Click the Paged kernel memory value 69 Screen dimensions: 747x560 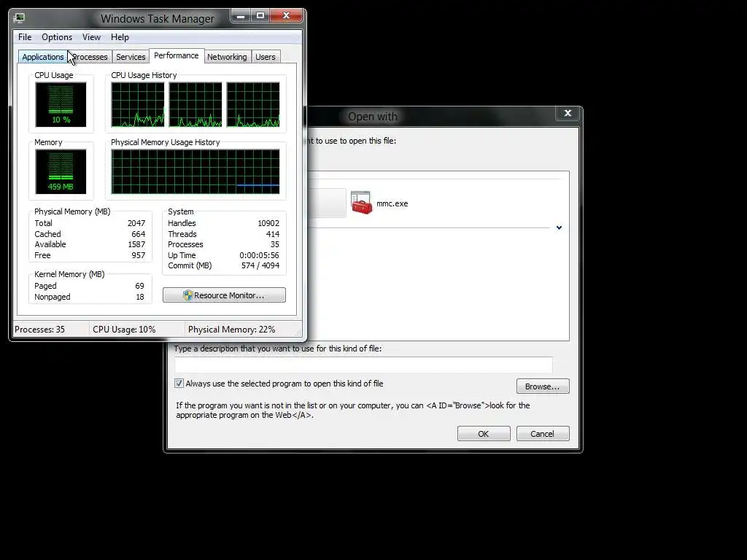coord(139,286)
